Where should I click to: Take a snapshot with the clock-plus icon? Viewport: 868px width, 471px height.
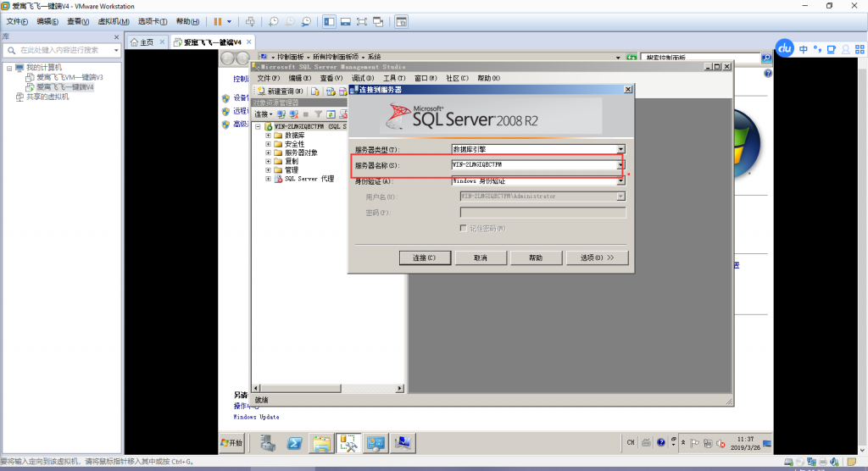[274, 21]
